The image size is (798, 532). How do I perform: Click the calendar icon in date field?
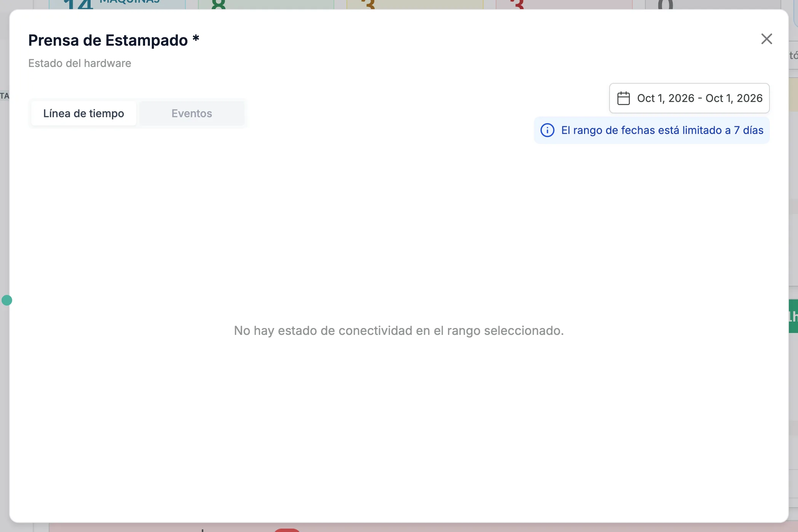[x=623, y=98]
